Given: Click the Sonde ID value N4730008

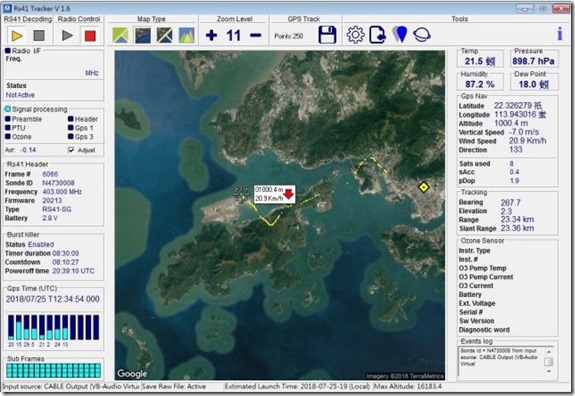Looking at the screenshot, I should pyautogui.click(x=58, y=183).
